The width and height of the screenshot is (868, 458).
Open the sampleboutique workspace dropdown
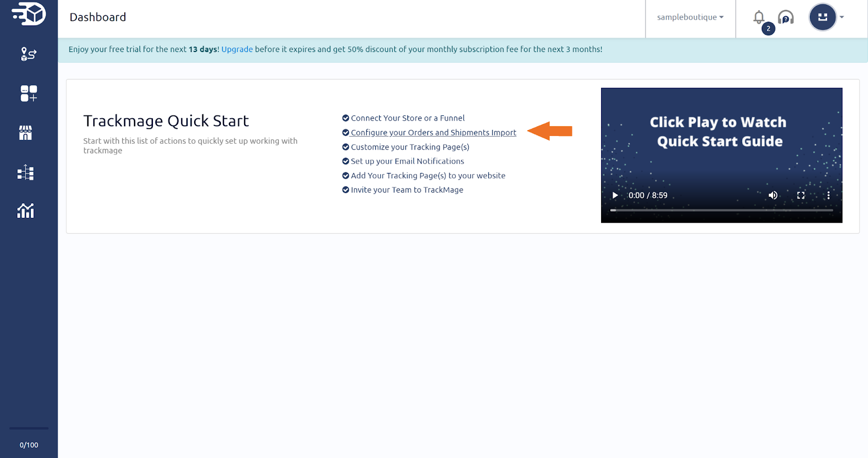pos(690,17)
